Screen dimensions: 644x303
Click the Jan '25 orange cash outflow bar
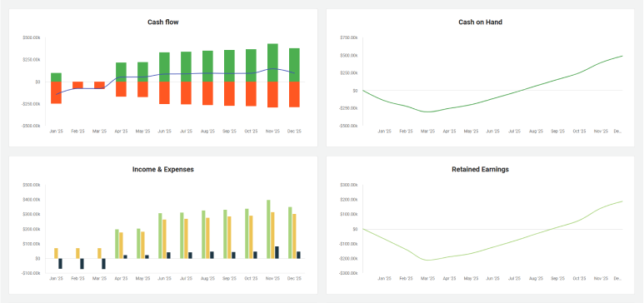pyautogui.click(x=57, y=92)
